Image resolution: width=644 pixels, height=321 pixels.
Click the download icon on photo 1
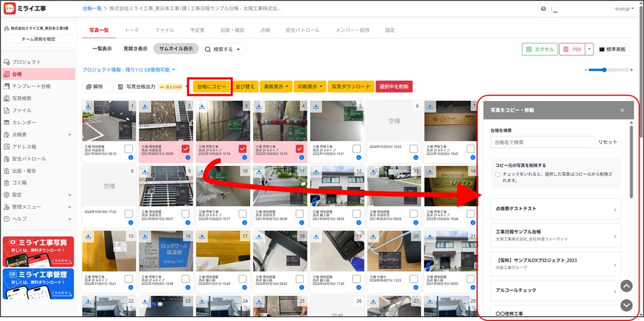pyautogui.click(x=88, y=106)
